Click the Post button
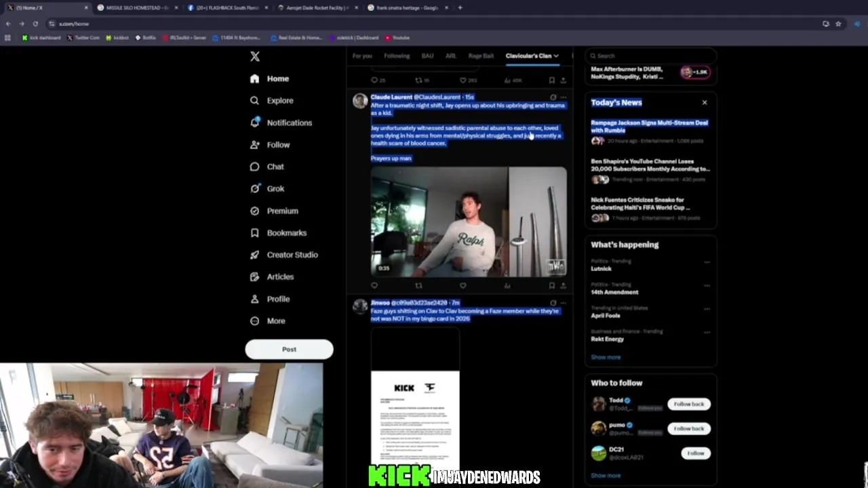The height and width of the screenshot is (488, 868). (x=289, y=350)
